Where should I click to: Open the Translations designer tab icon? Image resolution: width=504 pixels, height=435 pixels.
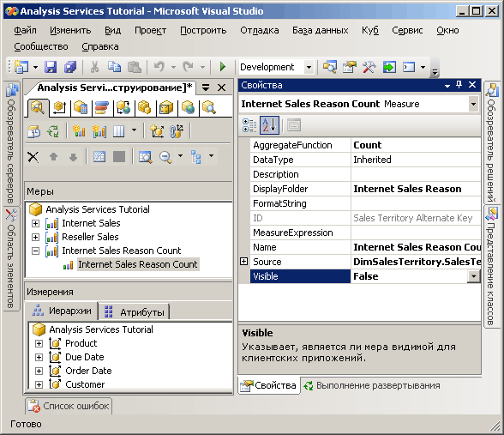188,107
